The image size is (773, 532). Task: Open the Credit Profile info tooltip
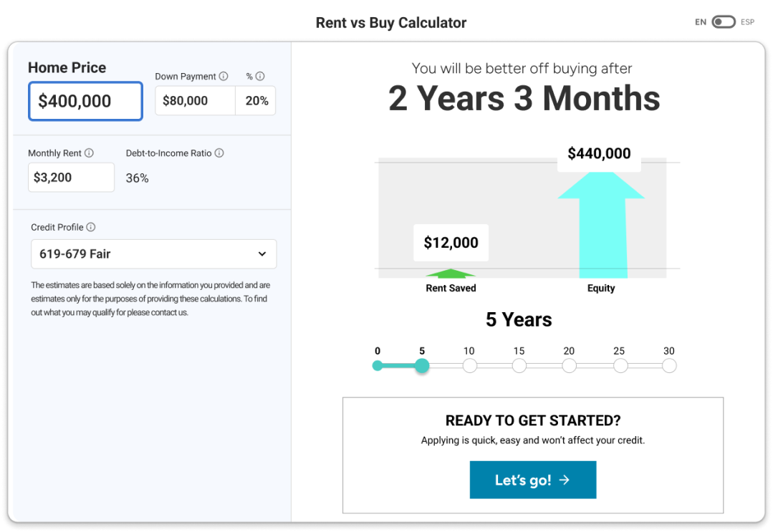tap(91, 227)
